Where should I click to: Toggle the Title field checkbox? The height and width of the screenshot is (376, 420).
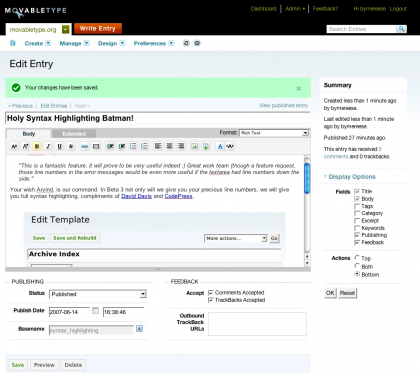click(x=357, y=191)
